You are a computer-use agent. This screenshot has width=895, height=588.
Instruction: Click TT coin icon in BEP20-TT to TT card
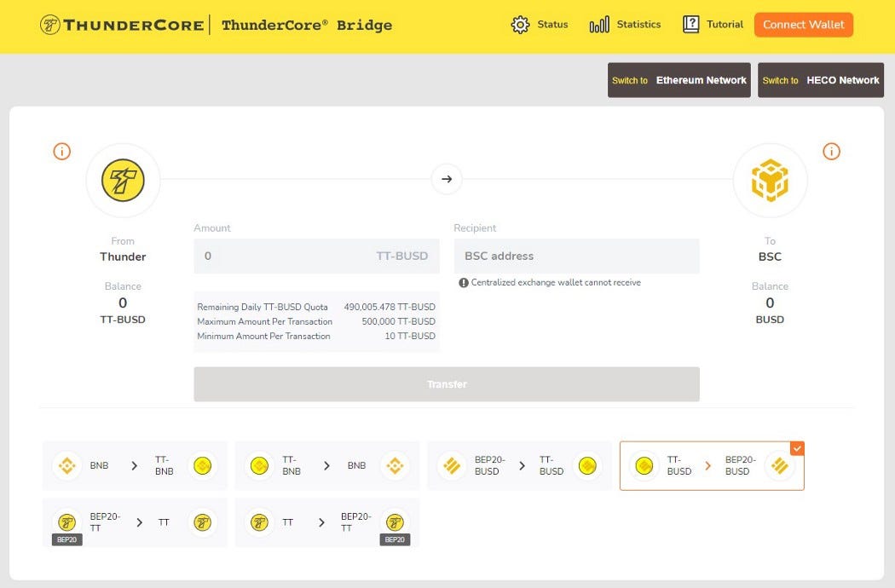click(202, 522)
